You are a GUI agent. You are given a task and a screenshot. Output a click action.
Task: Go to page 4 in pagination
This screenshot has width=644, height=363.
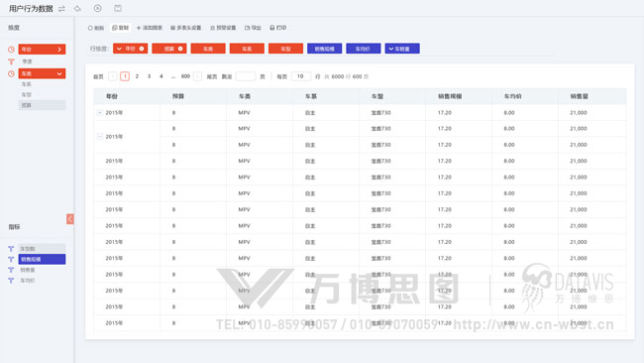click(161, 76)
